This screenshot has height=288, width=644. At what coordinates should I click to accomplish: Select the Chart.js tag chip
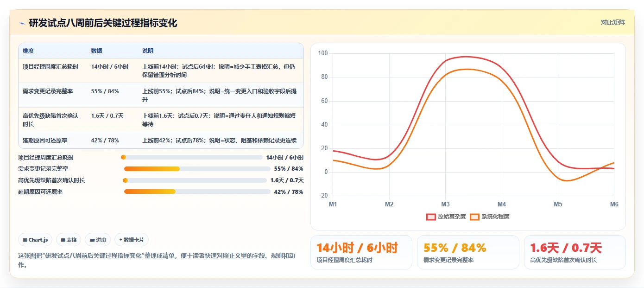(x=35, y=240)
